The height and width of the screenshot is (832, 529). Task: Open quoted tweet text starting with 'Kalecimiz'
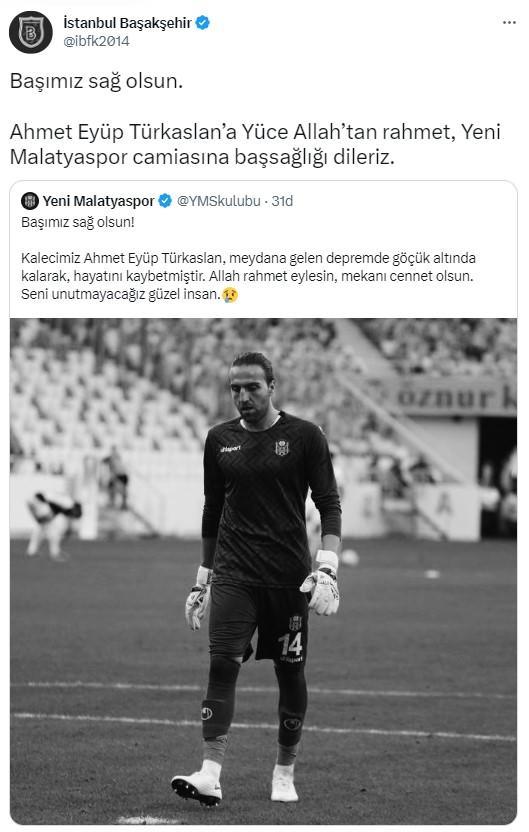coord(248,276)
